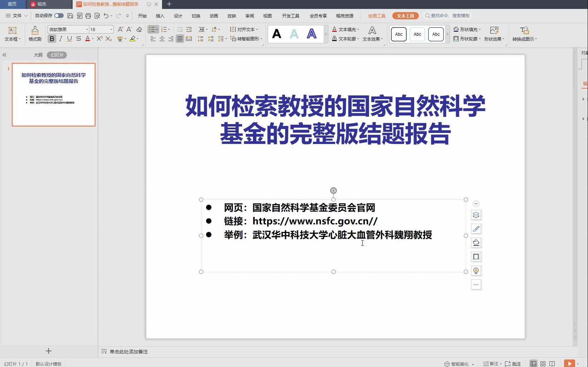Toggle justified text alignment

180,39
